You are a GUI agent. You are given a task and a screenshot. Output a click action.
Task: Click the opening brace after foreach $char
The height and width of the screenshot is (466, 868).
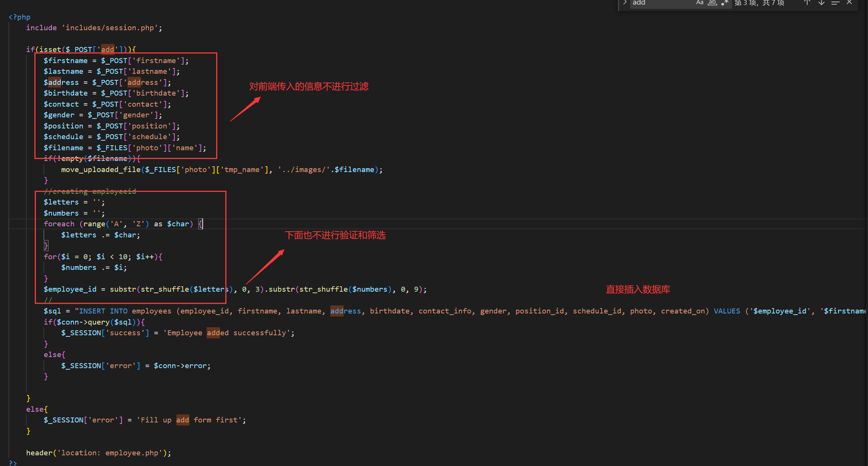pyautogui.click(x=201, y=224)
